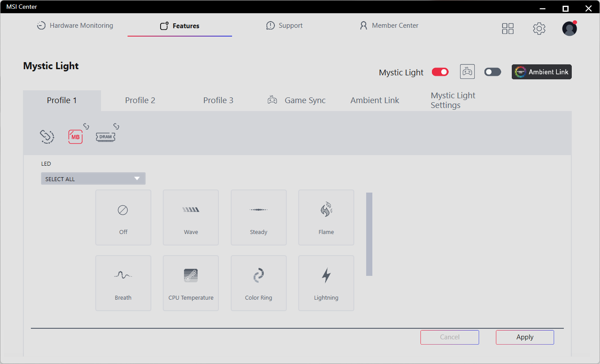Select the MB motherboard device icon
Image resolution: width=600 pixels, height=364 pixels.
pos(75,137)
